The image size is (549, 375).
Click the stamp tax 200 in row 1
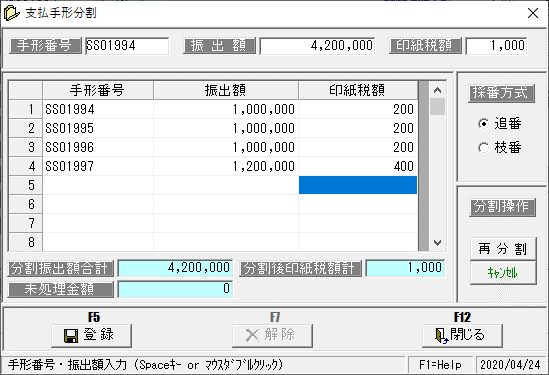tap(358, 109)
